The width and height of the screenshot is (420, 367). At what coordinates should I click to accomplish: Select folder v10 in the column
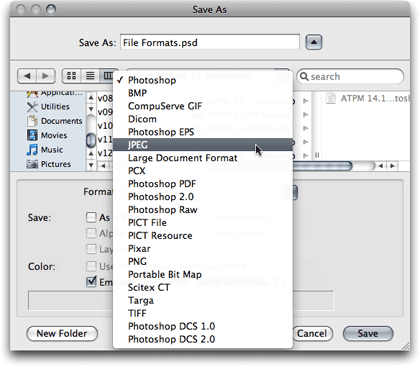105,126
